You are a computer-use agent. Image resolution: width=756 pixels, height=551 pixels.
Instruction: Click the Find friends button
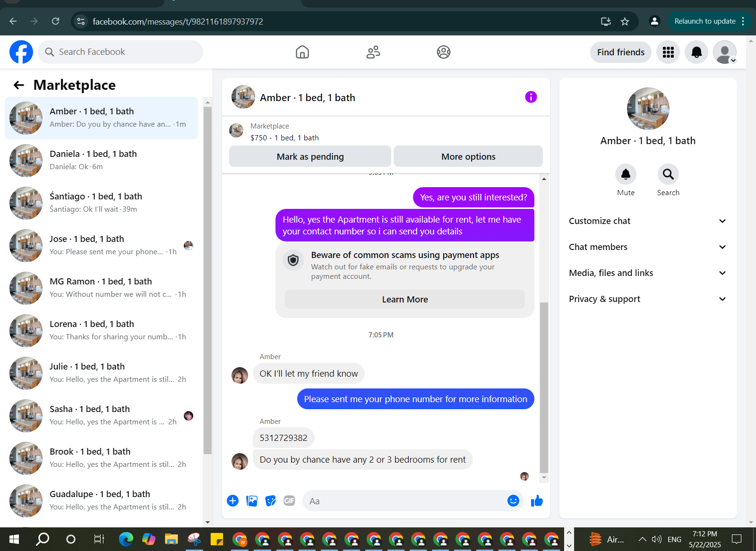(x=621, y=52)
